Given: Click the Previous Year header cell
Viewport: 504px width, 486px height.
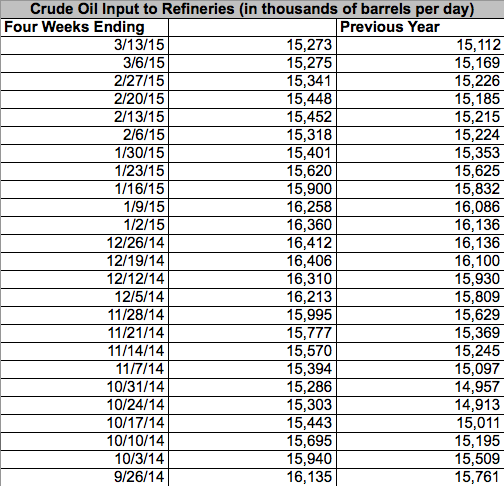Looking at the screenshot, I should tap(420, 27).
